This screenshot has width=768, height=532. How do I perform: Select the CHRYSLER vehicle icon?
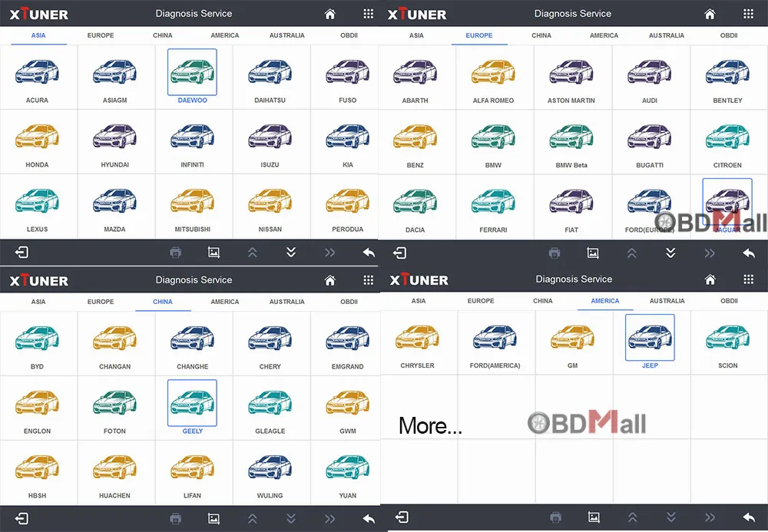tap(417, 337)
